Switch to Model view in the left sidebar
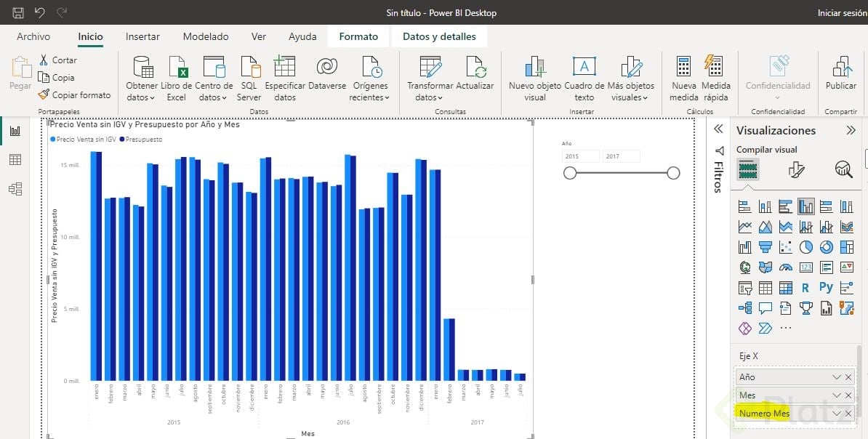 tap(15, 189)
